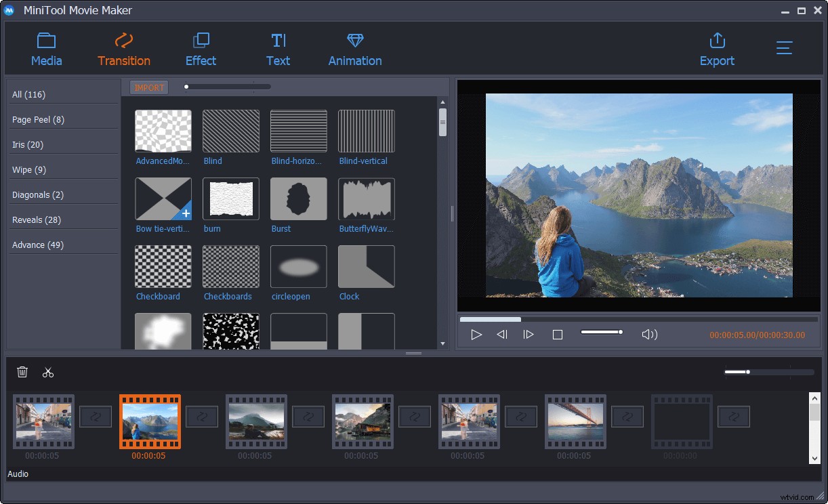The height and width of the screenshot is (504, 828).
Task: Click the speaker volume icon
Action: 649,333
